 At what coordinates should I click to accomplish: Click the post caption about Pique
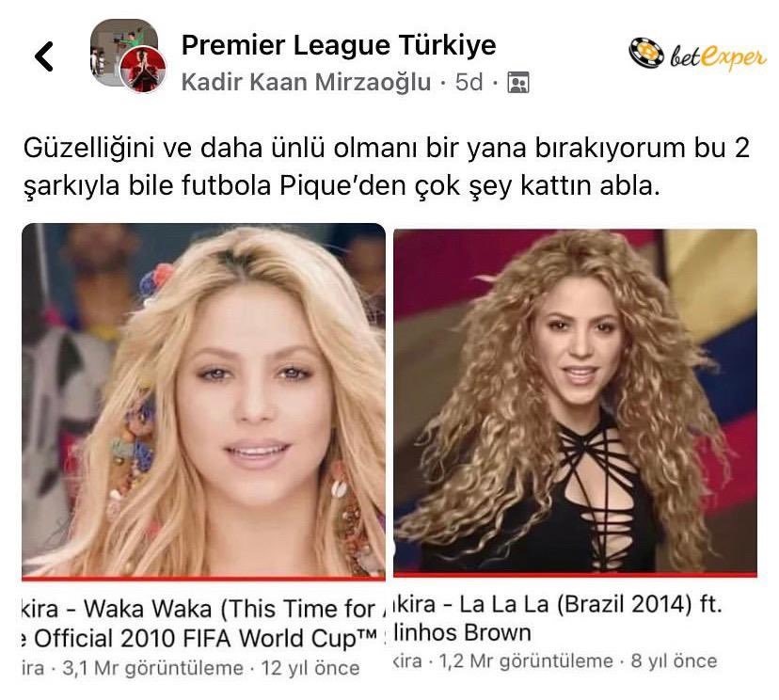(387, 167)
